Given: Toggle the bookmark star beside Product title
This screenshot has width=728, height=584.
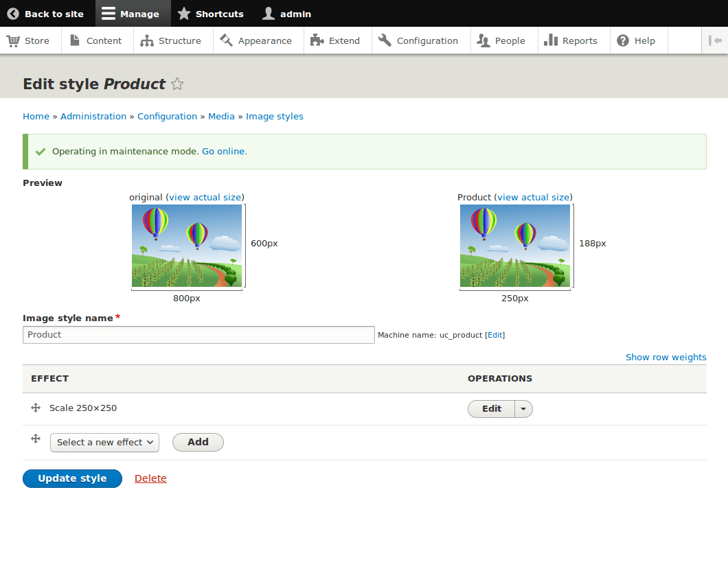Looking at the screenshot, I should tap(177, 84).
